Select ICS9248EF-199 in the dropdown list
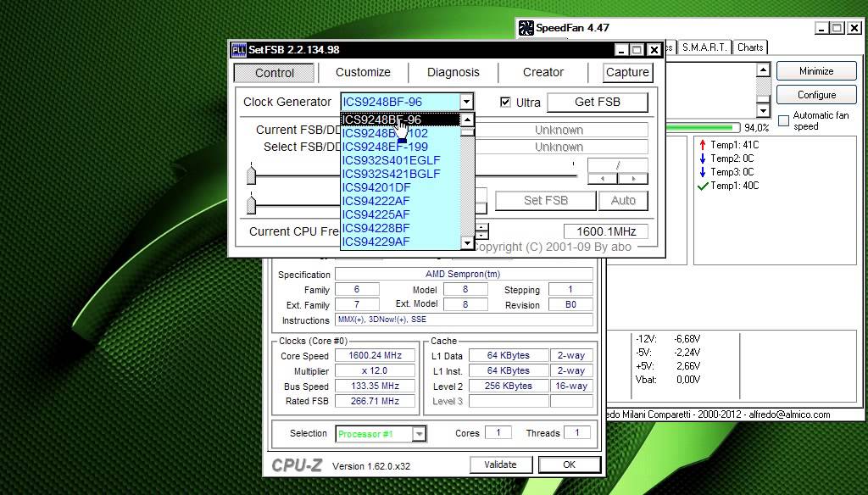This screenshot has width=868, height=495. 400,147
